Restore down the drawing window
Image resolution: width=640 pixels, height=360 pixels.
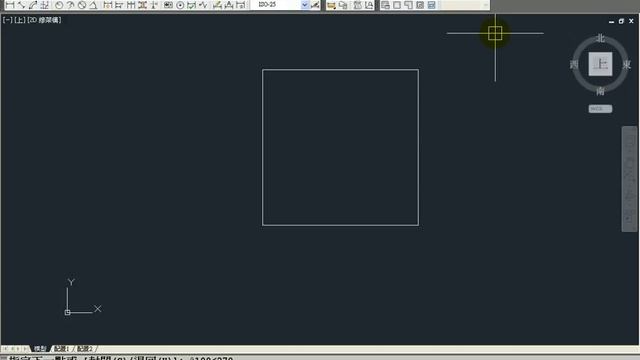[621, 21]
